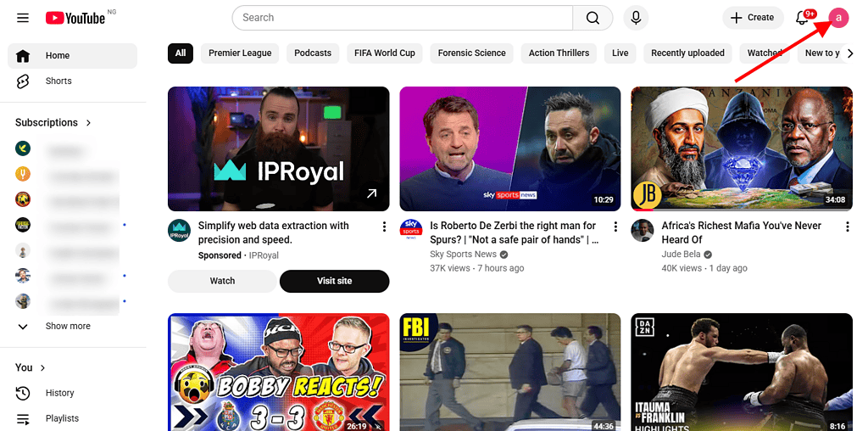Open the Jude Bela channel link
The image size is (868, 431).
point(681,255)
